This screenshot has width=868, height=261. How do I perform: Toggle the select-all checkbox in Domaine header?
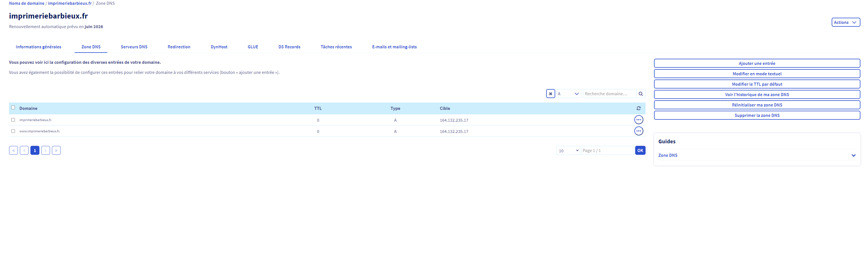tap(13, 108)
